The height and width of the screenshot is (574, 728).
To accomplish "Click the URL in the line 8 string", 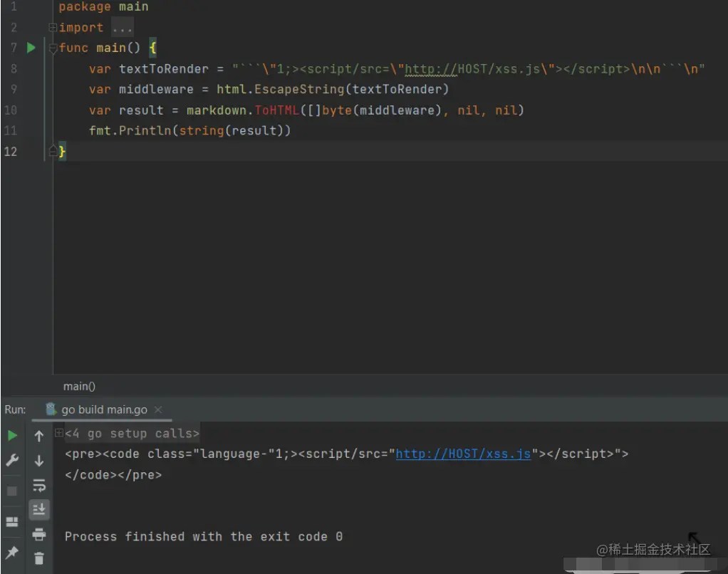I will coord(472,68).
